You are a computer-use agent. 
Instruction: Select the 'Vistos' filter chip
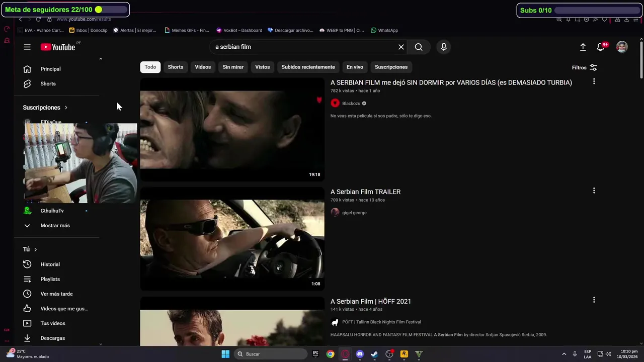point(262,67)
